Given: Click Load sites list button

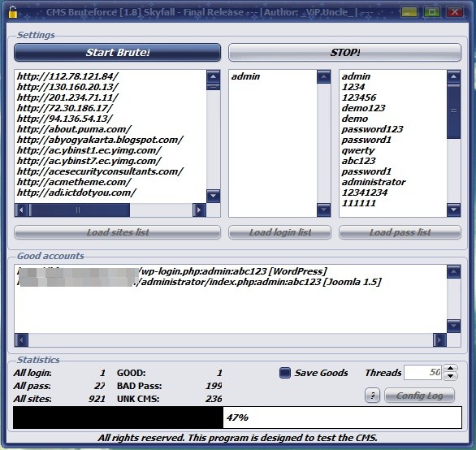Looking at the screenshot, I should 118,232.
